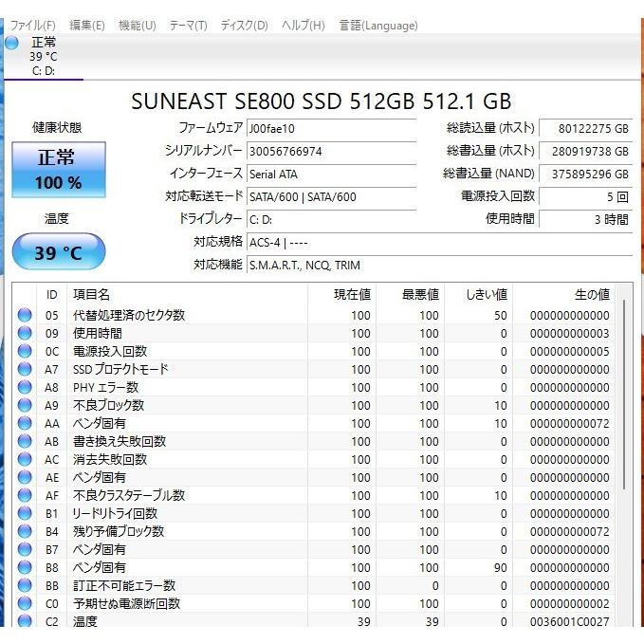
Task: Click the status orb for row B8
Action: [x=25, y=567]
